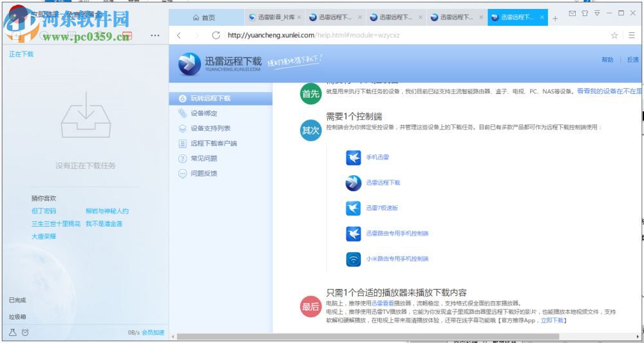Select the 已完成 category

[17, 300]
